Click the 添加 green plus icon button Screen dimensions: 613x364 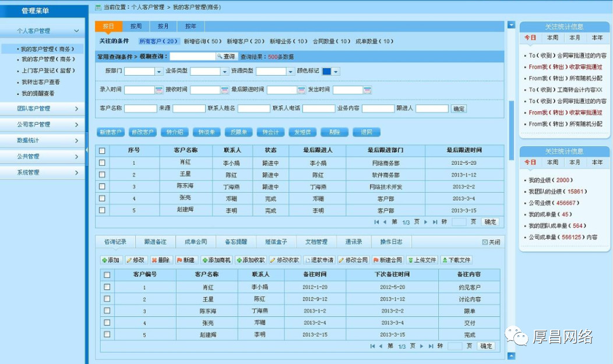point(110,260)
